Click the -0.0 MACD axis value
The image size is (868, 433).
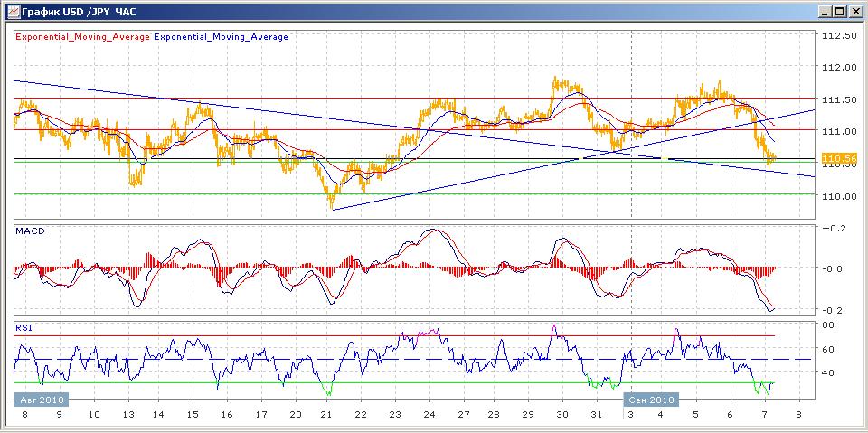click(835, 269)
